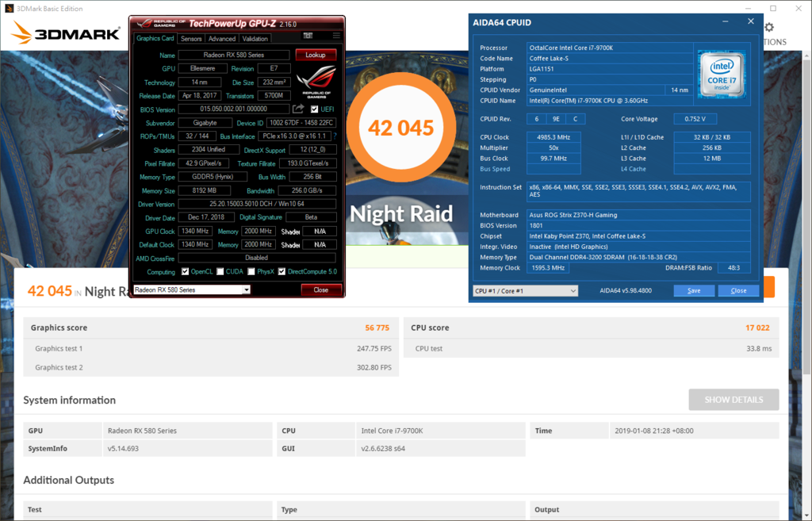
Task: Click the red Close button in GPU-Z
Action: point(321,290)
